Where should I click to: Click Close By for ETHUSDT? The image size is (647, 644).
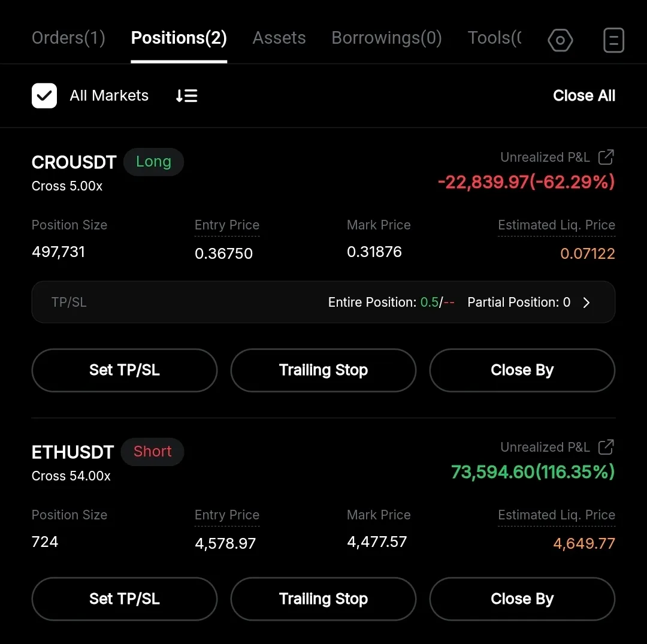522,599
